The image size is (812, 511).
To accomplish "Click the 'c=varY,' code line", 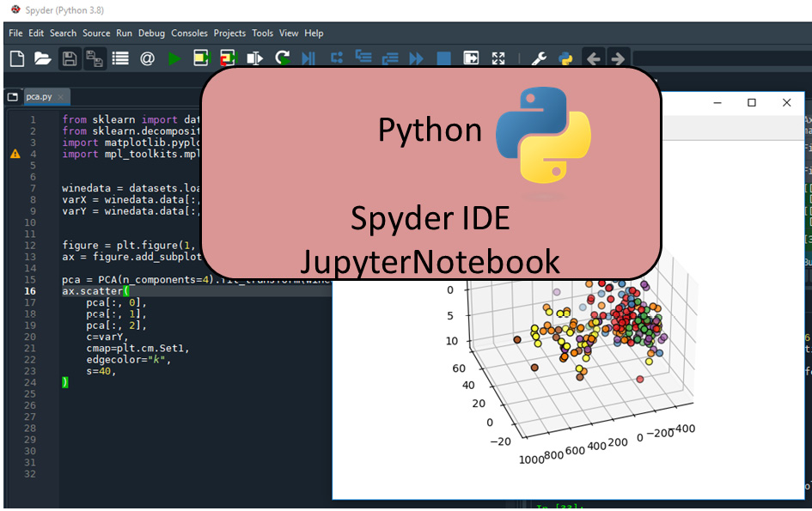I will coord(107,337).
